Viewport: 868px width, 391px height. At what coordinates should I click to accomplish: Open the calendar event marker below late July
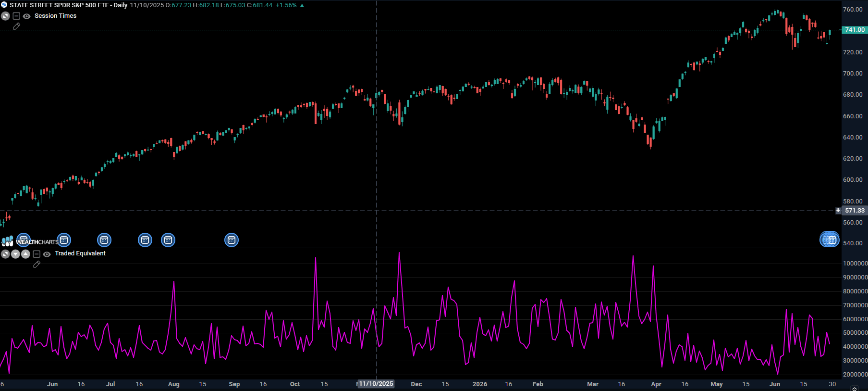click(145, 240)
